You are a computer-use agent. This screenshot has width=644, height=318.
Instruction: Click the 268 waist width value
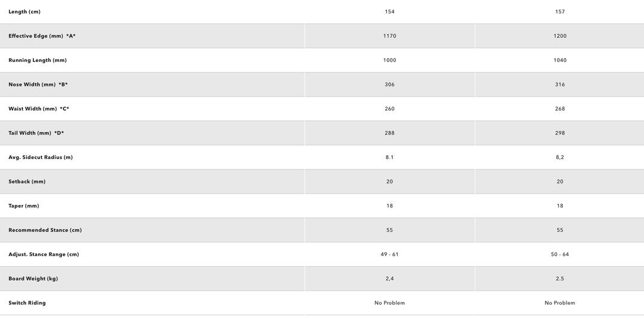[560, 109]
